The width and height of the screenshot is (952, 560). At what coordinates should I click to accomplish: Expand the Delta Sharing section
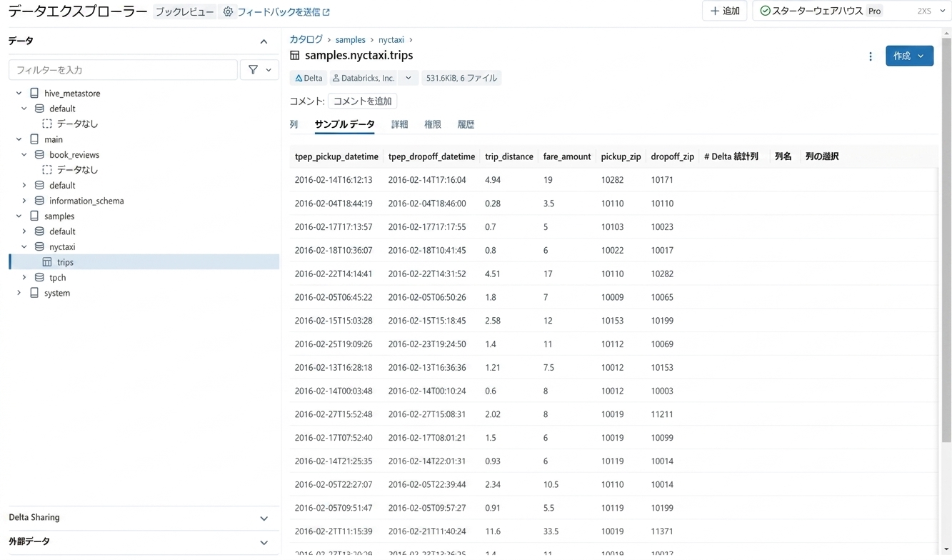click(264, 519)
